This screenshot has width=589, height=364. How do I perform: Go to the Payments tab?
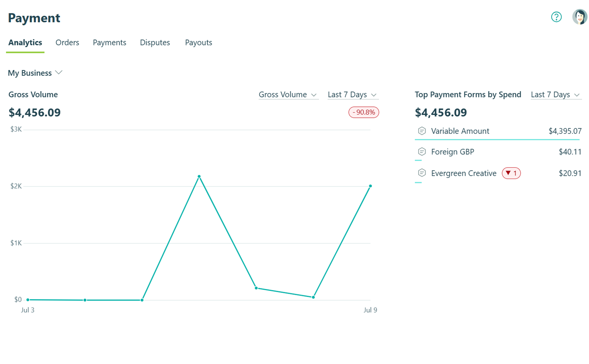click(x=110, y=42)
